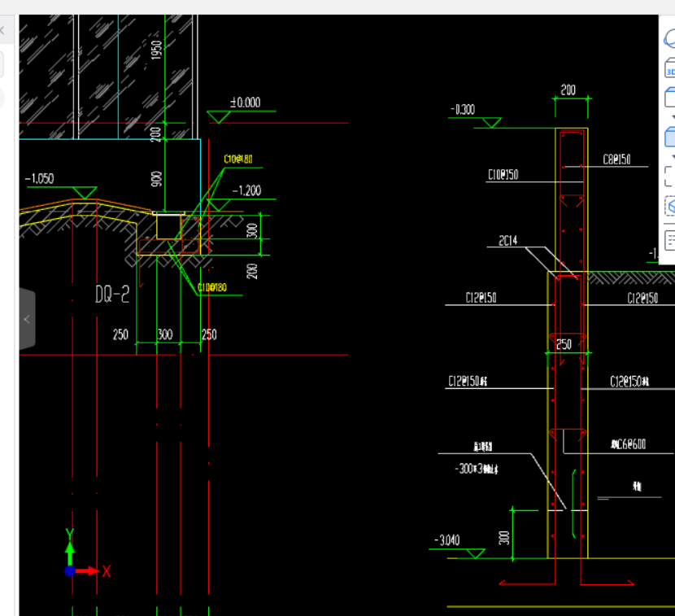Collapse left panel with gray chevron handle

tap(27, 319)
